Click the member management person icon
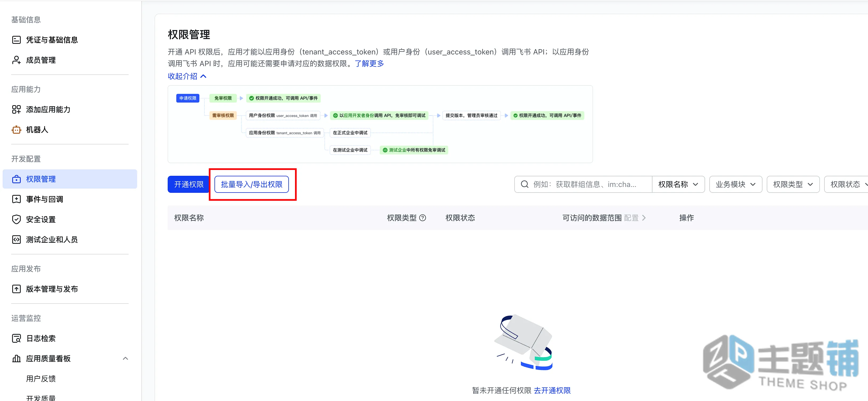 click(x=16, y=60)
